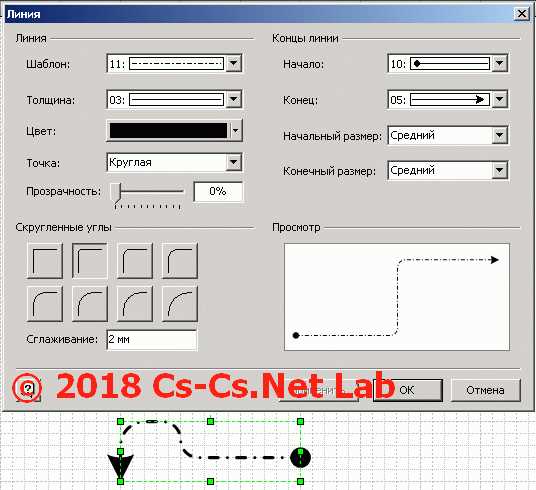Click the top-right green selection handle on canvas
The width and height of the screenshot is (536, 490).
(300, 421)
